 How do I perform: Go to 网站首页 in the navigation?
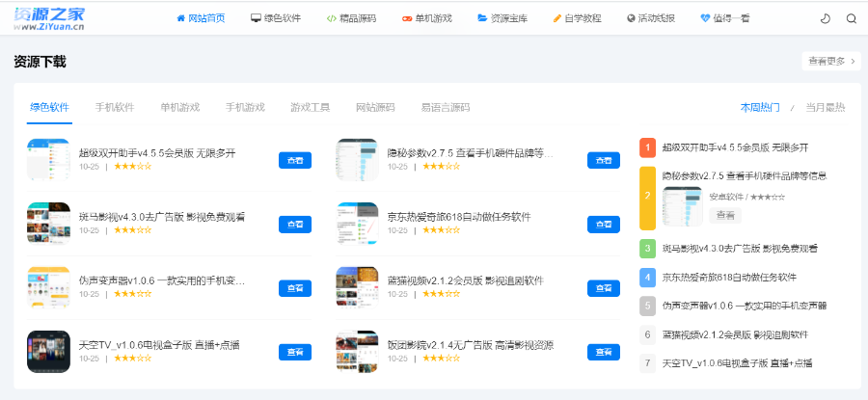coord(201,18)
